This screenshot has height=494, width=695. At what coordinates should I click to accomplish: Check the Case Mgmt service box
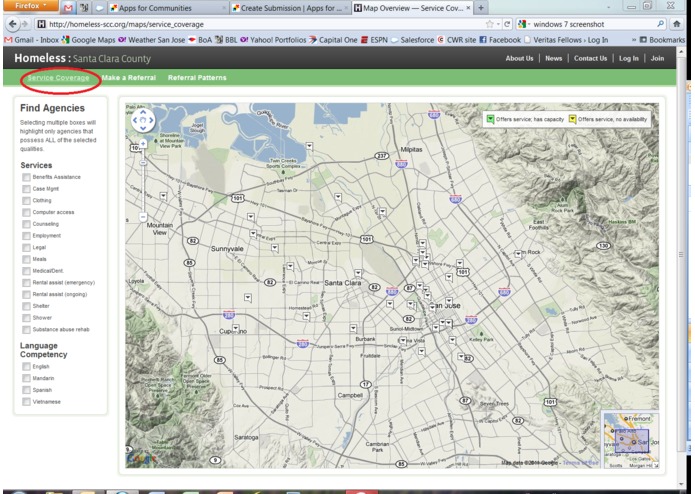pyautogui.click(x=26, y=189)
